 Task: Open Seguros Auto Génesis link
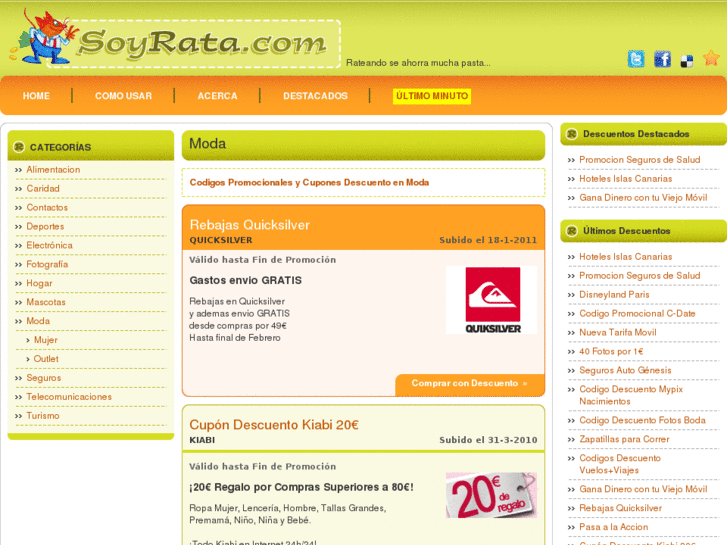(x=625, y=371)
